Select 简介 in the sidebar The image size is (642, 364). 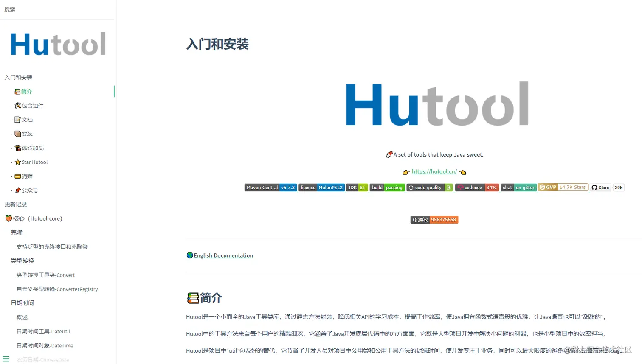pos(26,91)
